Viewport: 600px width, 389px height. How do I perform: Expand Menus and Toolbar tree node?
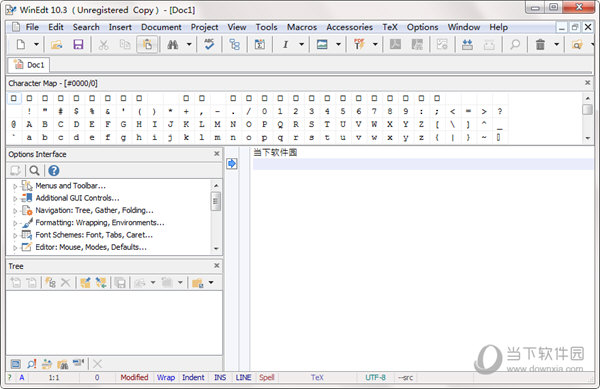click(15, 187)
